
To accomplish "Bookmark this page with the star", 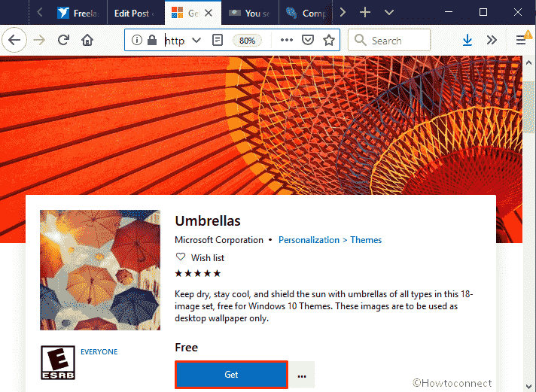I will pos(329,41).
